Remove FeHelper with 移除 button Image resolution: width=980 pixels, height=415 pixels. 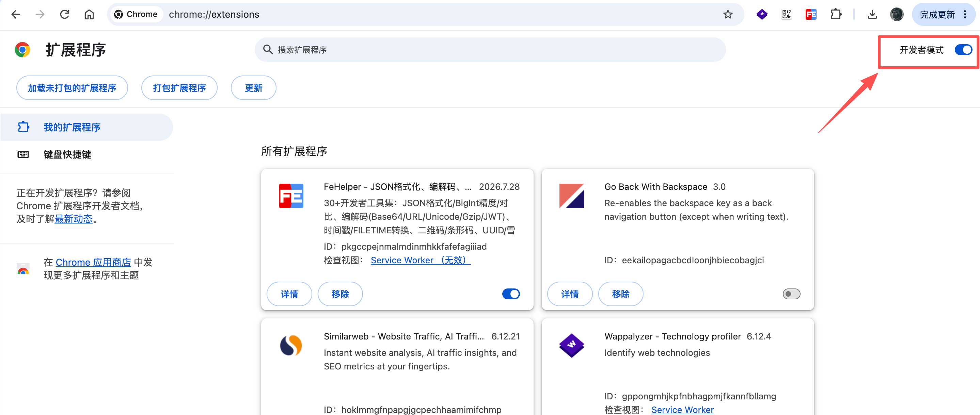pyautogui.click(x=340, y=294)
